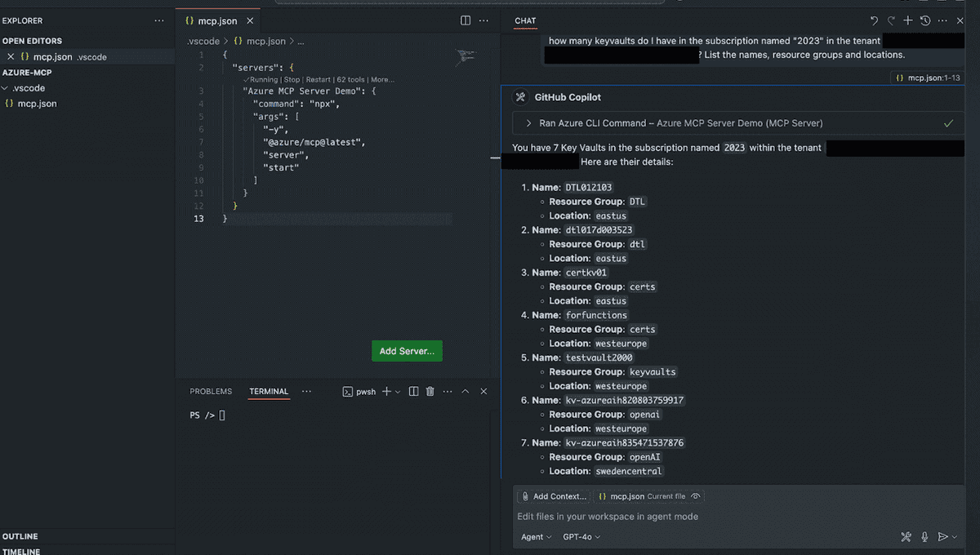Image resolution: width=980 pixels, height=555 pixels.
Task: Toggle current file context eye icon
Action: click(696, 496)
